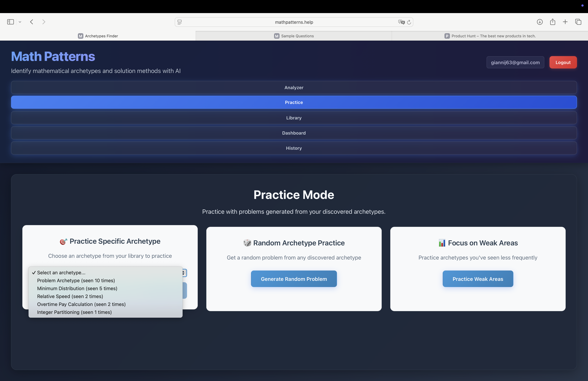This screenshot has height=381, width=588.
Task: Select Overtime Pay Calculation option
Action: [81, 304]
